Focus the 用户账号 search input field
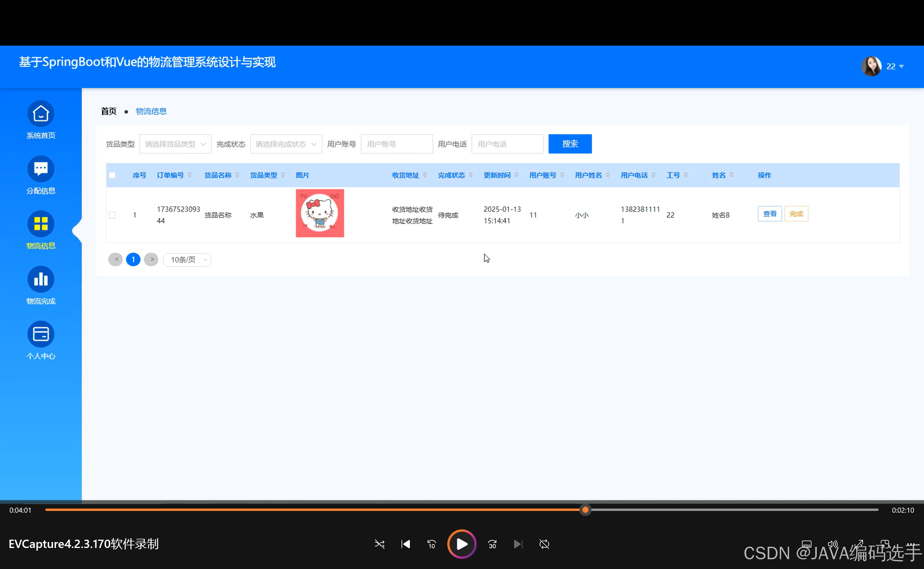 tap(397, 144)
